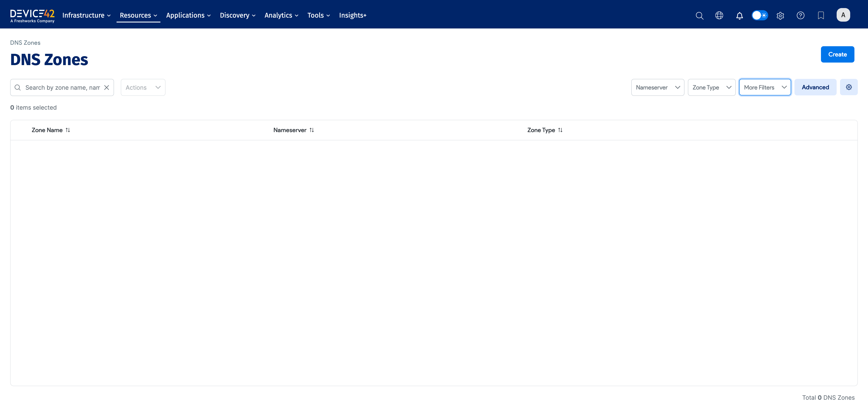Toggle the light/dark theme switch
Viewport: 868px width, 419px height.
click(x=760, y=15)
